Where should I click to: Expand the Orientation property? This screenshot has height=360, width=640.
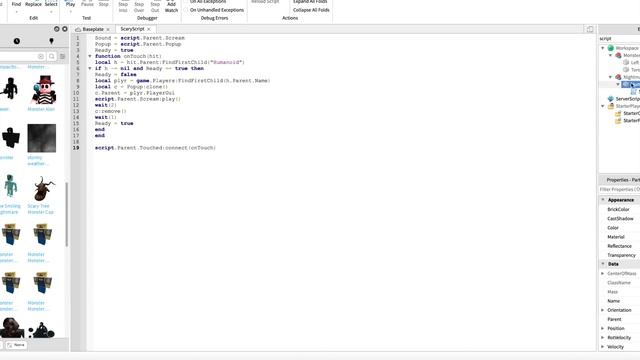pos(603,310)
